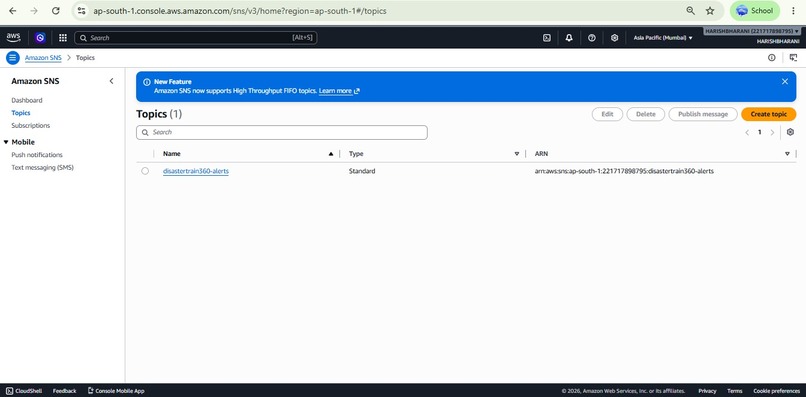
Task: Open the Amazon Q assistant icon
Action: (40, 38)
